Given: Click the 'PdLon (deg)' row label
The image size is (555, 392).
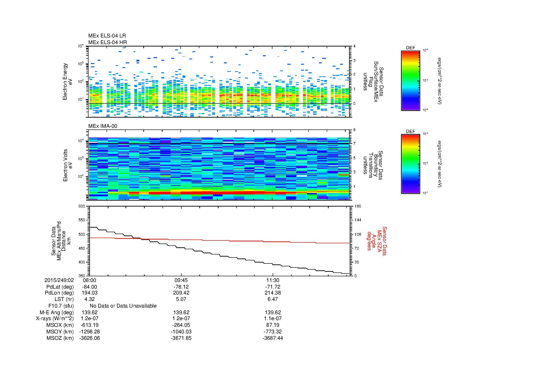Looking at the screenshot, I should tap(60, 293).
